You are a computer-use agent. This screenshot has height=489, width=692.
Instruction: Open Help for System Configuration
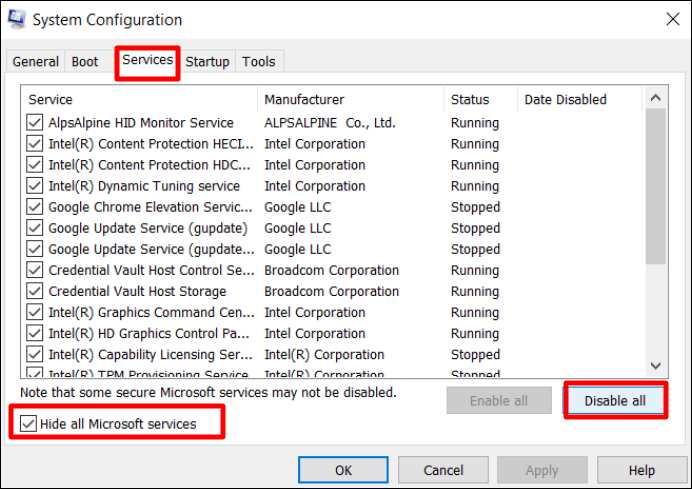click(x=641, y=470)
